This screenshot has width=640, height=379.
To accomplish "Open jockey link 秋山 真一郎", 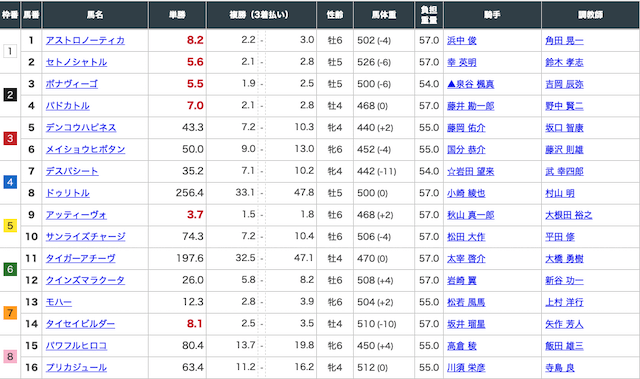I will [x=471, y=215].
